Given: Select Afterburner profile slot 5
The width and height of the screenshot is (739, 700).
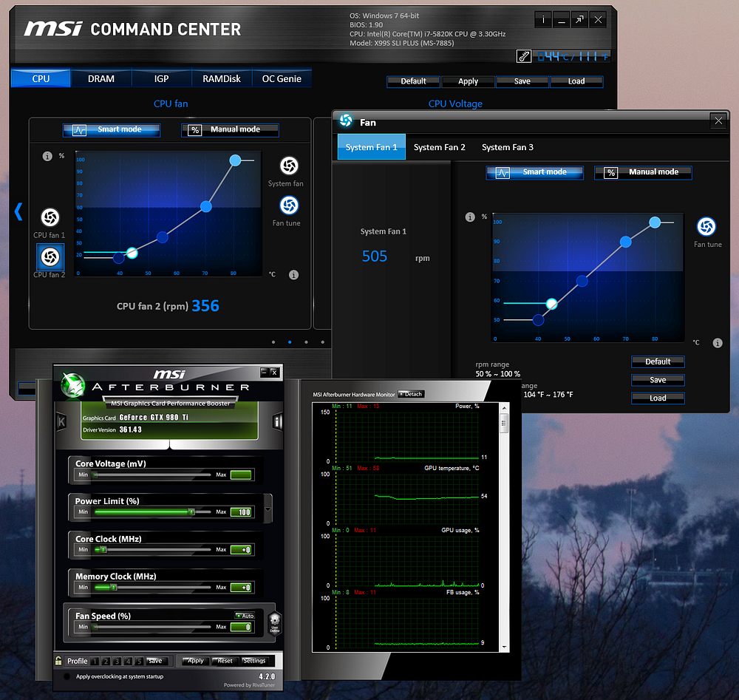Looking at the screenshot, I should click(139, 661).
